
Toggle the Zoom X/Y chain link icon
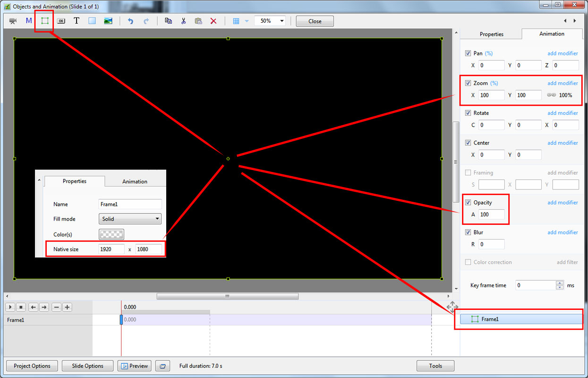click(551, 95)
